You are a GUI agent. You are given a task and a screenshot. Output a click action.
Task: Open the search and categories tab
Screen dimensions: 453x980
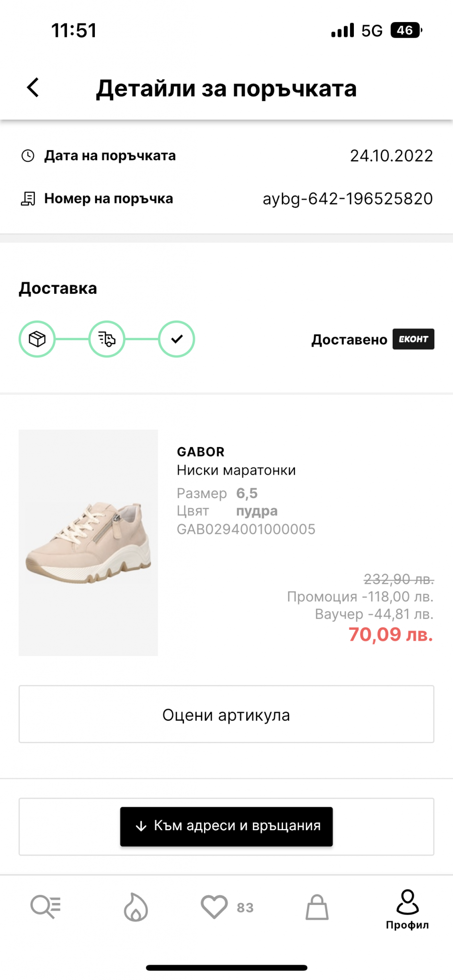pos(45,907)
